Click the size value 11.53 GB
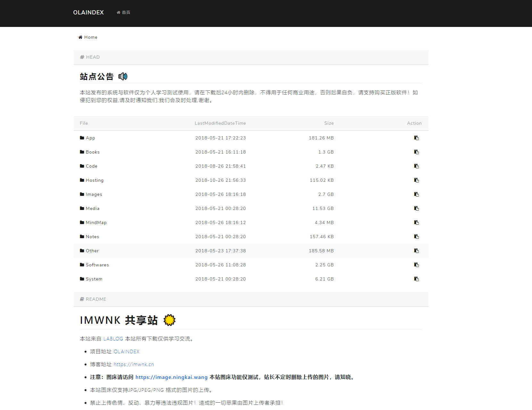 (323, 208)
